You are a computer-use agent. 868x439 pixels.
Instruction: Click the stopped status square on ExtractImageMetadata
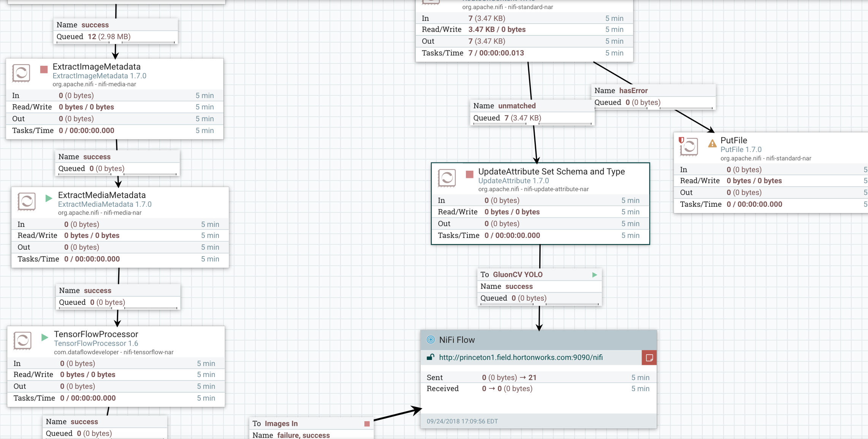coord(44,69)
